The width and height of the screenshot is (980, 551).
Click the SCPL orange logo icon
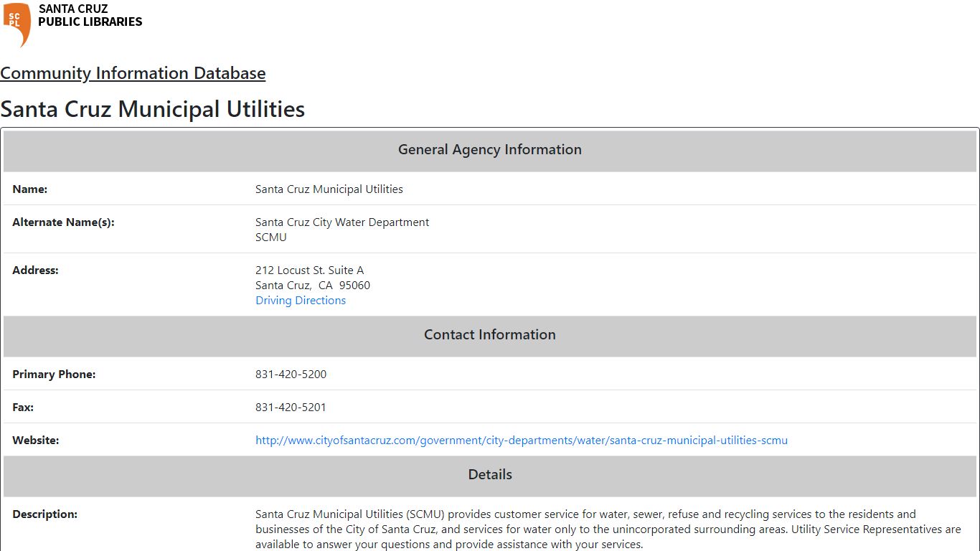[17, 24]
